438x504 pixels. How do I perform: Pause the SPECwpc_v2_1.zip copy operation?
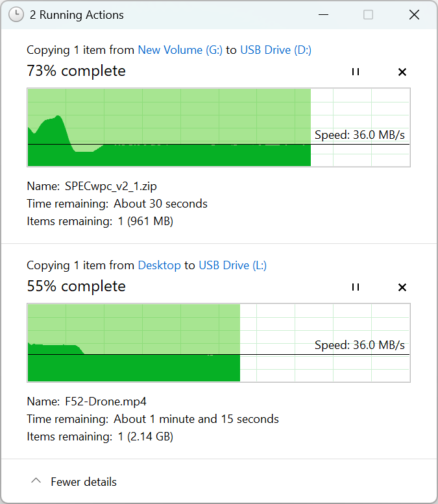pos(355,72)
